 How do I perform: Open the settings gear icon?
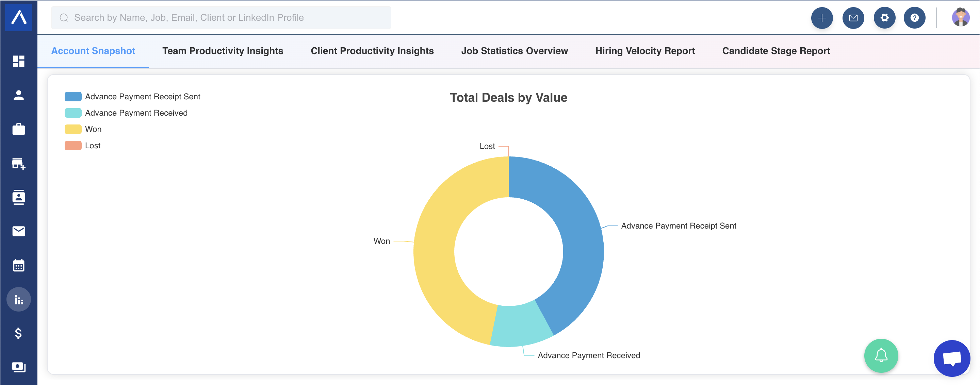point(884,18)
